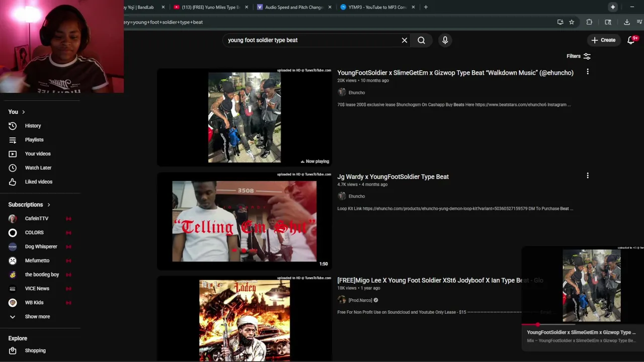Click description '70$ lease 200$ exclusive lease'
The height and width of the screenshot is (362, 644).
pyautogui.click(x=454, y=105)
